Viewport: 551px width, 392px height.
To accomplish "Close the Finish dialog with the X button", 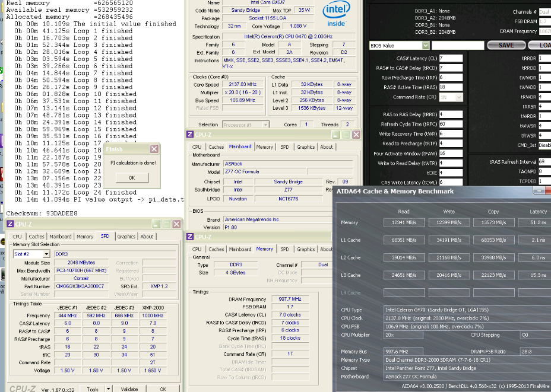I will click(154, 149).
